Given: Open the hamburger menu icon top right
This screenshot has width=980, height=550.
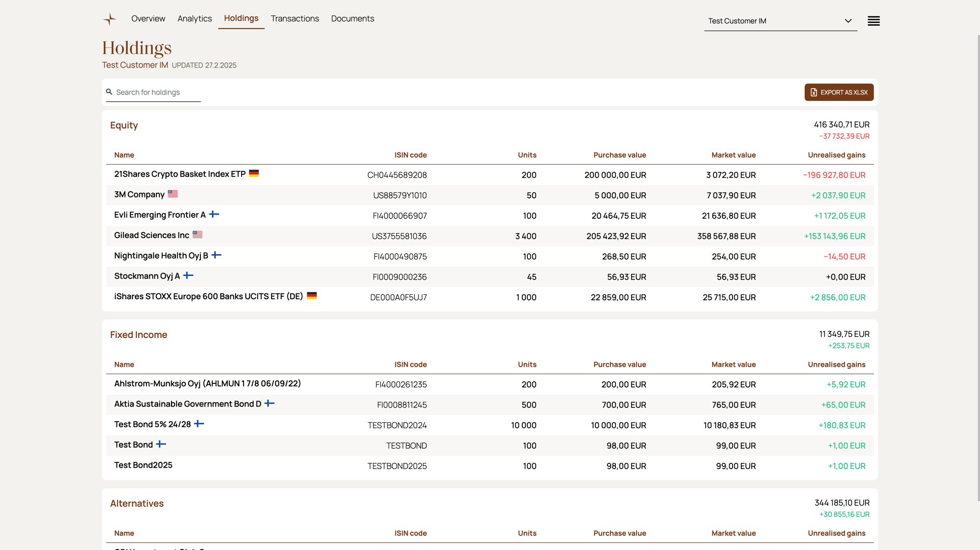Looking at the screenshot, I should point(873,21).
